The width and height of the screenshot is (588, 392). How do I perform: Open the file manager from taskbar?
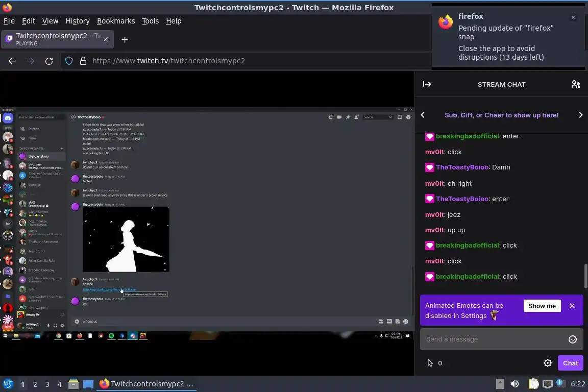(73, 384)
